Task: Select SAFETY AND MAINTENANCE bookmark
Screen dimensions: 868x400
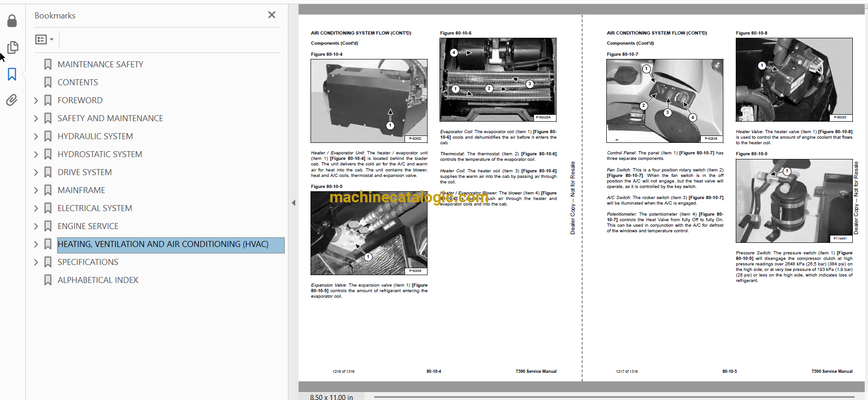Action: (x=110, y=118)
